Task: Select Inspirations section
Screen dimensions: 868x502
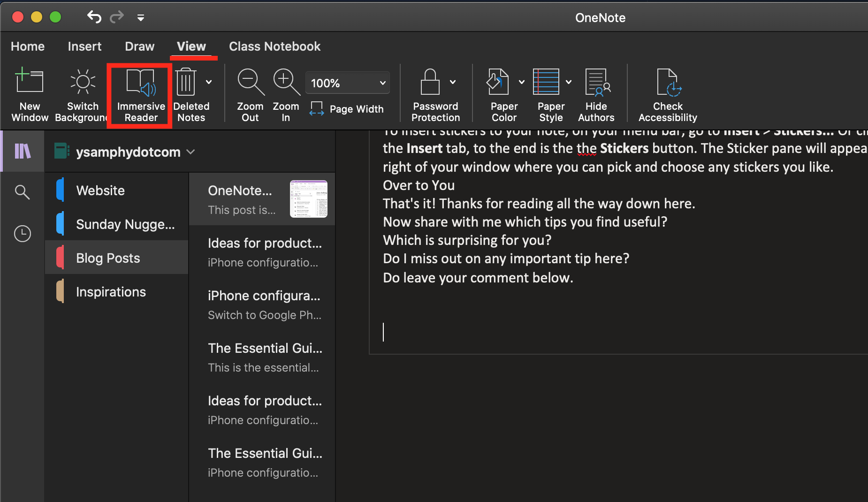Action: click(x=117, y=292)
